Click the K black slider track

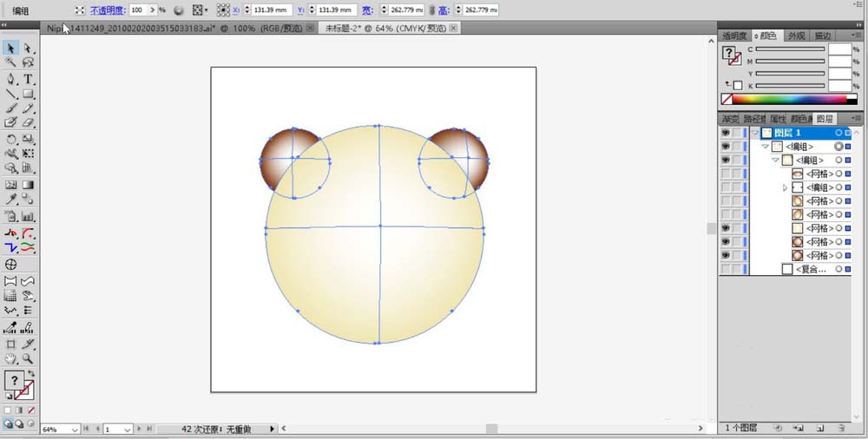[x=790, y=86]
